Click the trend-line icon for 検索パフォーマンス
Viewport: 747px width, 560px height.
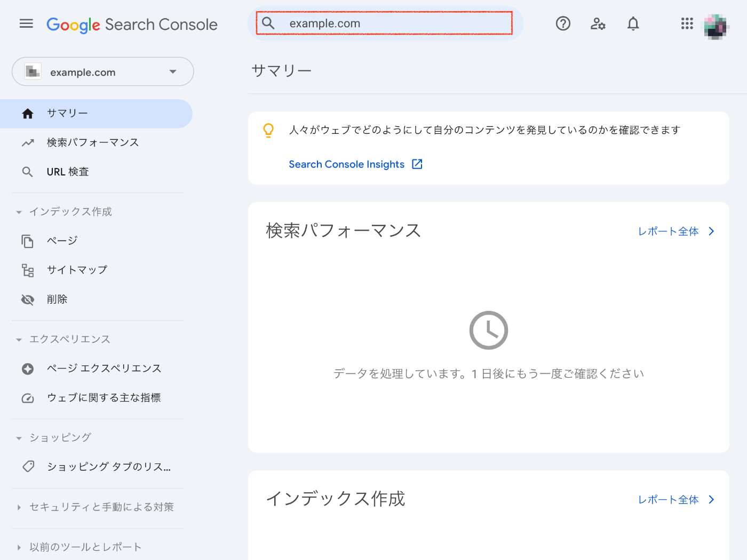click(x=28, y=143)
